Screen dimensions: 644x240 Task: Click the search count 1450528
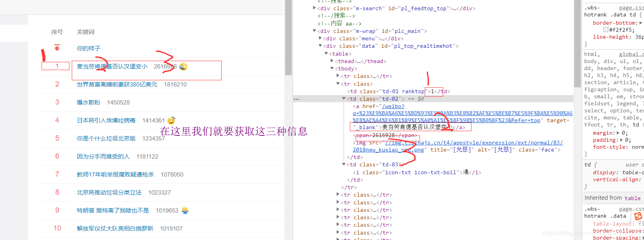coord(118,103)
